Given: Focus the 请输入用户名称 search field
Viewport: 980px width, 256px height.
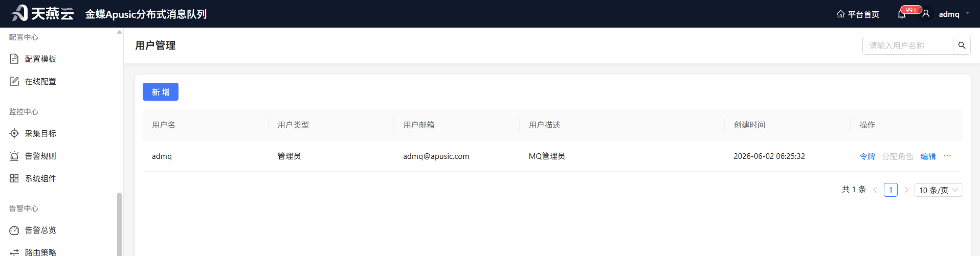Looking at the screenshot, I should tap(908, 45).
